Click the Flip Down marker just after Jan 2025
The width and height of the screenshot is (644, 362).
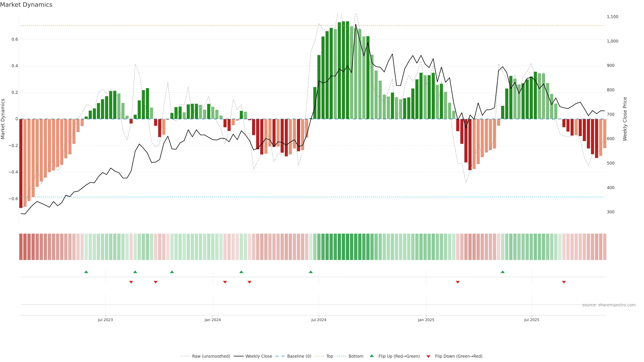458,282
